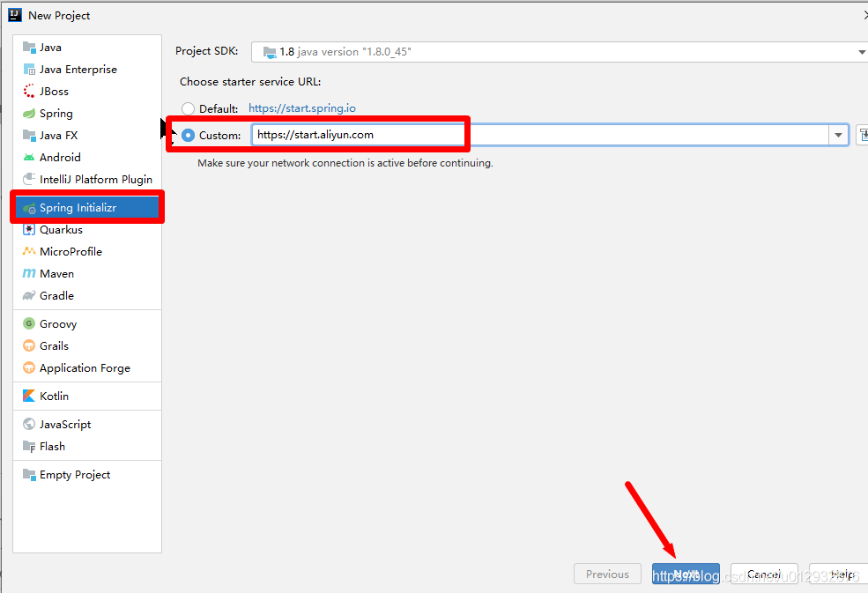
Task: Choose JBoss project type
Action: pos(87,92)
